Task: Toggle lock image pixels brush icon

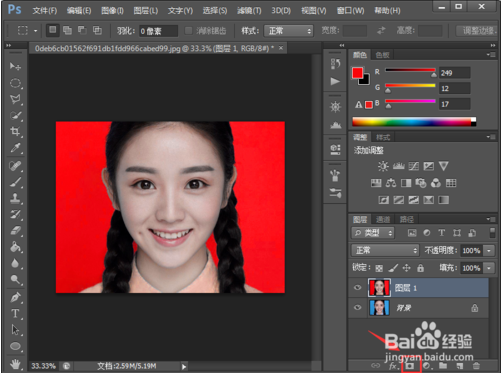Action: coord(393,268)
